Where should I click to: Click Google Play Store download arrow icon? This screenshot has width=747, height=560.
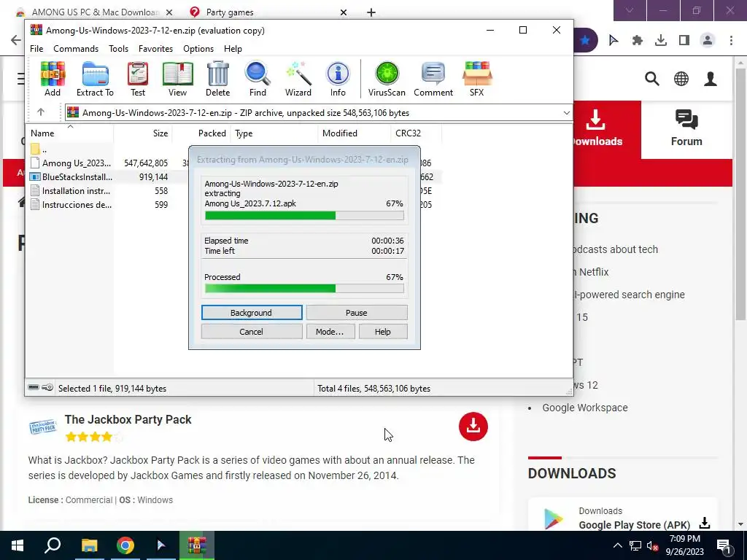[705, 524]
